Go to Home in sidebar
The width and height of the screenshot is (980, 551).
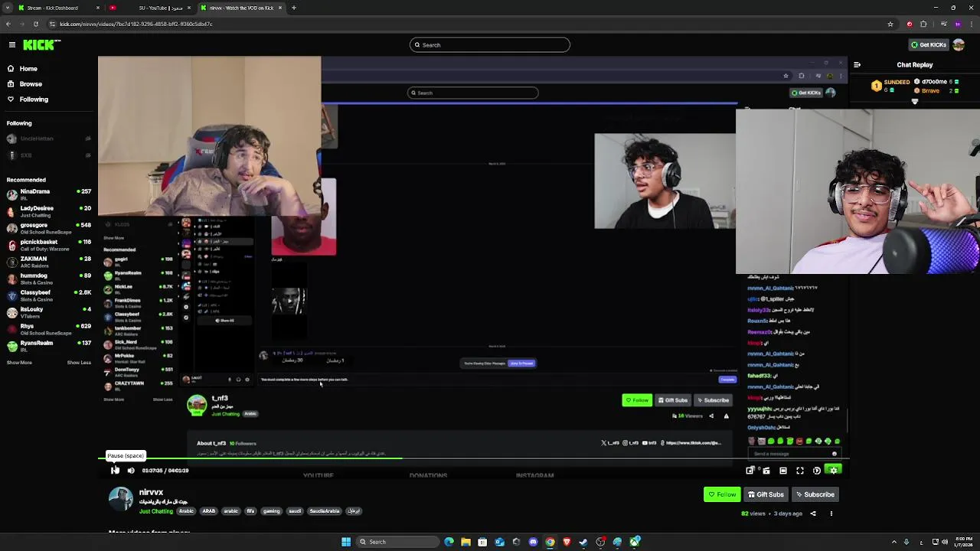pos(28,69)
